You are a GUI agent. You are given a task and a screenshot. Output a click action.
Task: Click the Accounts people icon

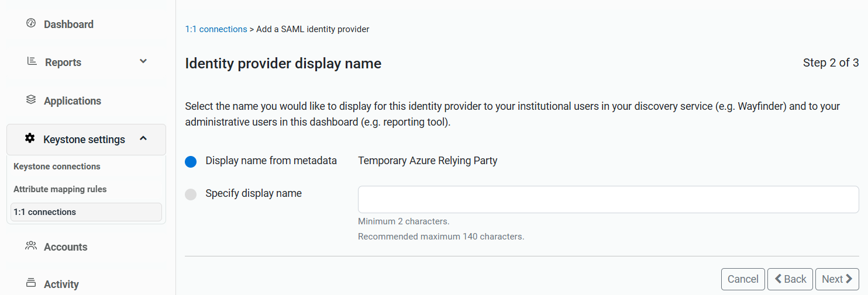coord(32,246)
